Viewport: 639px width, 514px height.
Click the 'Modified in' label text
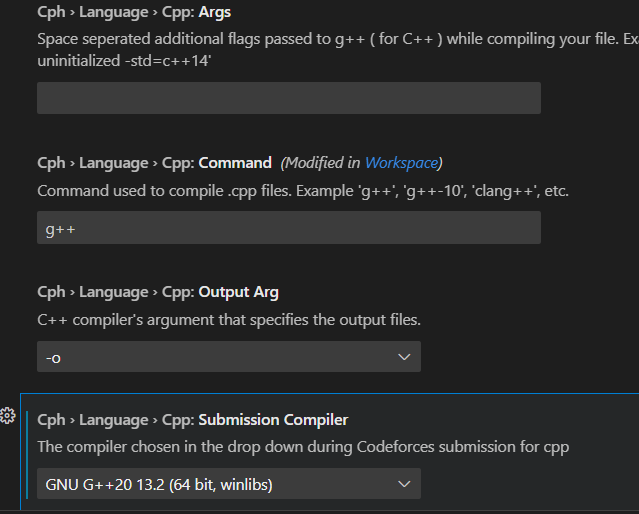coord(322,163)
